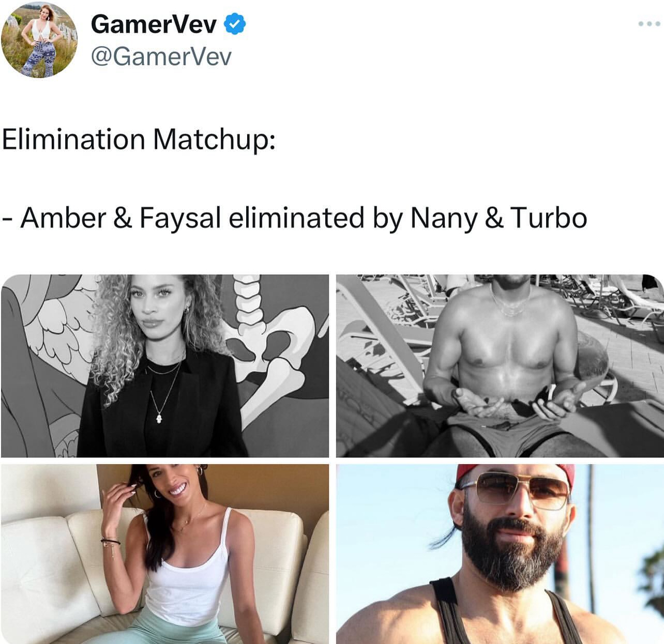Click the GamerVev display name
Image resolution: width=664 pixels, height=644 pixels.
154,24
